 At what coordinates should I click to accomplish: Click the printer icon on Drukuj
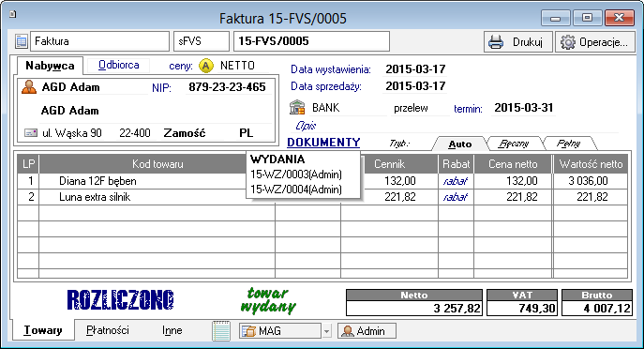pyautogui.click(x=496, y=42)
